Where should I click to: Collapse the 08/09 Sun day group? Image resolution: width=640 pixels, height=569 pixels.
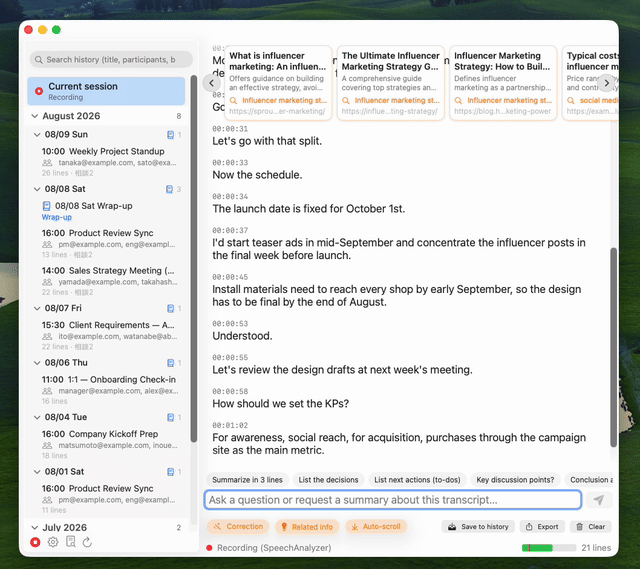pyautogui.click(x=37, y=135)
